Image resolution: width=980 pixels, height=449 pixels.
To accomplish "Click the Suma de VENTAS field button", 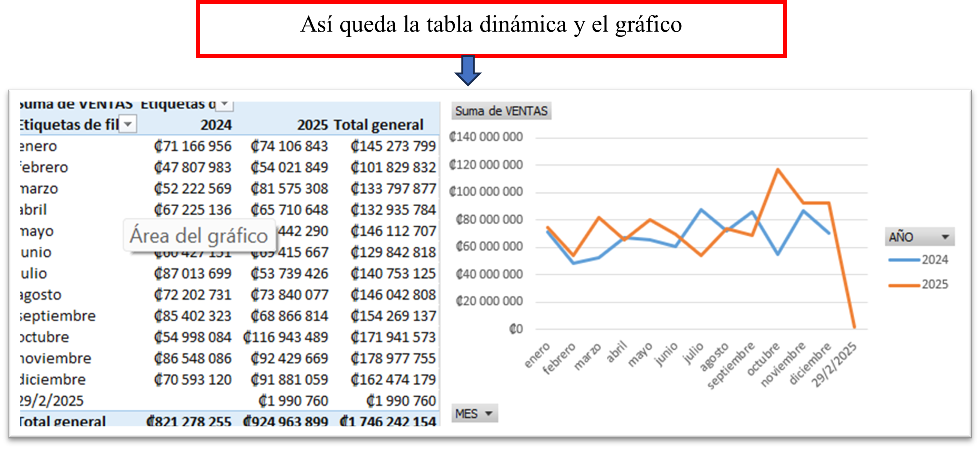I will [x=501, y=111].
